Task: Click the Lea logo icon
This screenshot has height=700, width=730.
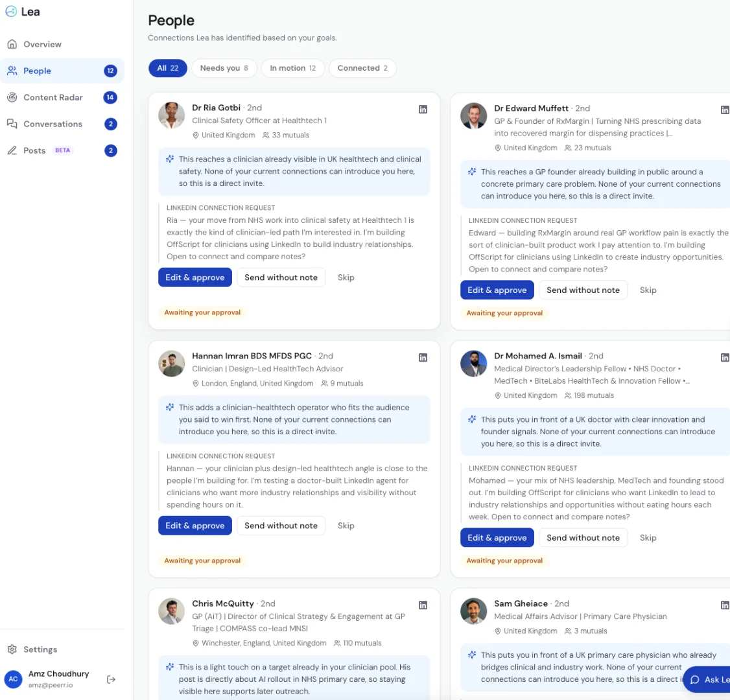Action: tap(11, 12)
